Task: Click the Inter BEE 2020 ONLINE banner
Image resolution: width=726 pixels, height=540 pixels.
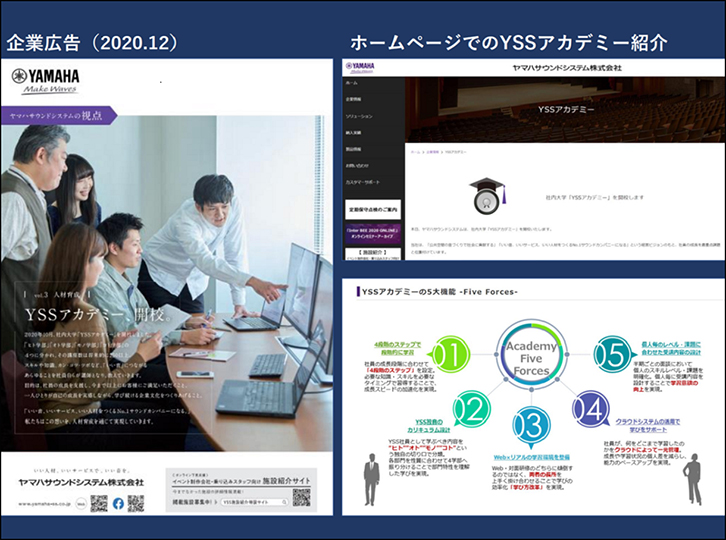Action: coord(373,233)
